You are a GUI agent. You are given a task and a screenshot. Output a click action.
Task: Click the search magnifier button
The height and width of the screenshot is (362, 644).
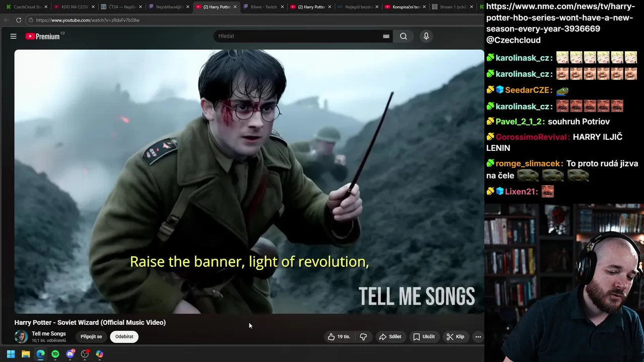tap(404, 36)
